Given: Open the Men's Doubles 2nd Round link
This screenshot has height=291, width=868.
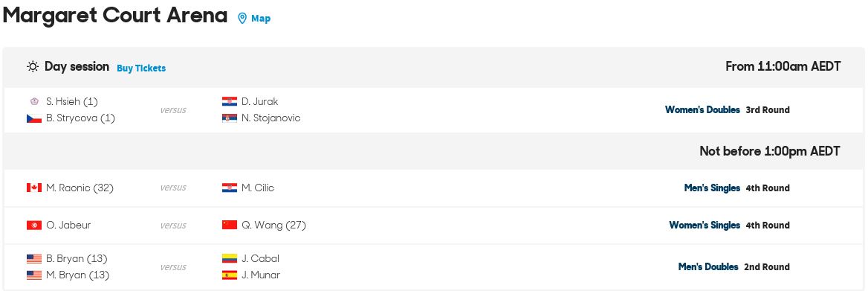Looking at the screenshot, I should coord(734,266).
